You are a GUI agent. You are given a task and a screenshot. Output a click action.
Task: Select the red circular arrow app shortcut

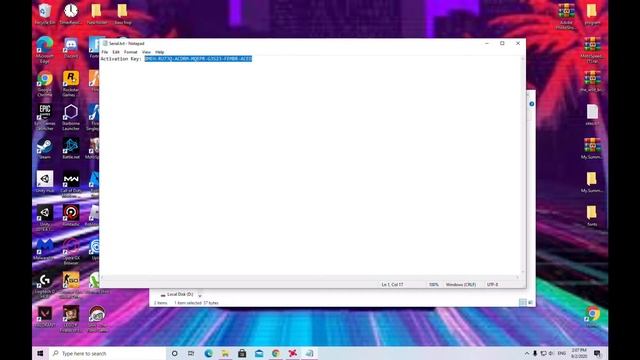tap(71, 216)
